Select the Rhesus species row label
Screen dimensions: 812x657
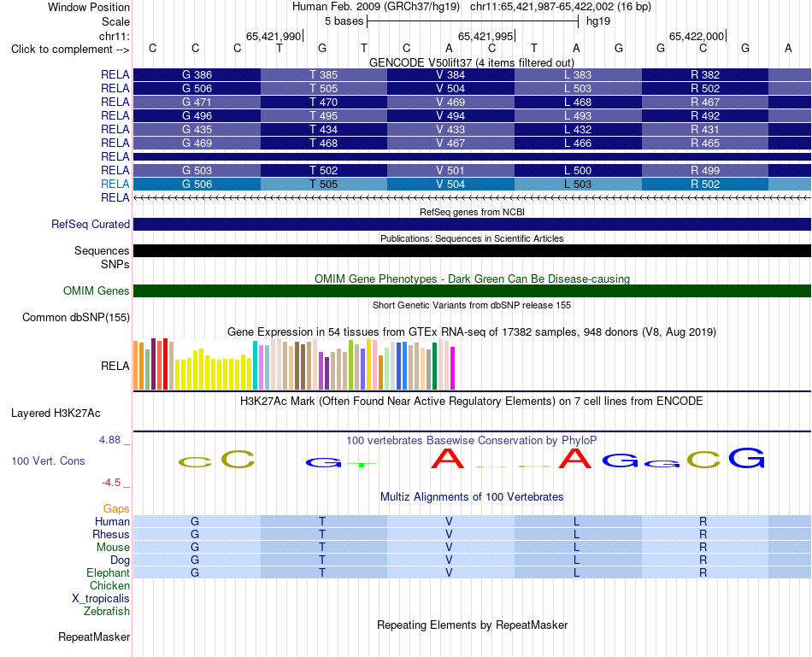[x=111, y=534]
